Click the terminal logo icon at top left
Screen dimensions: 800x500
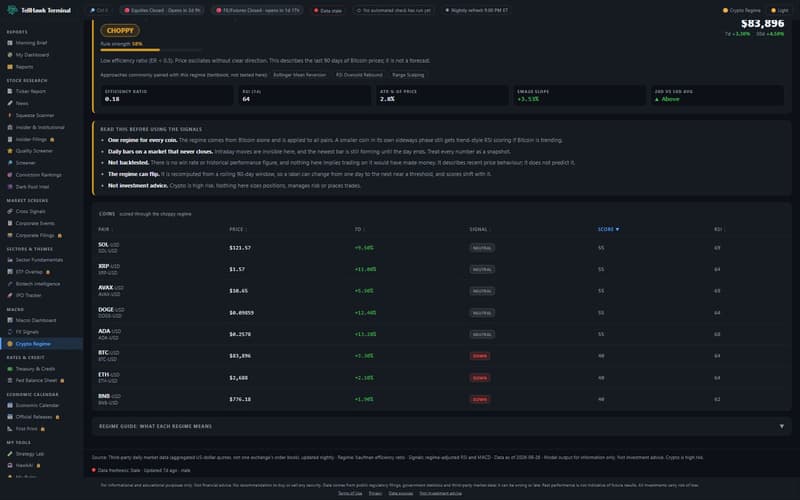tap(12, 10)
